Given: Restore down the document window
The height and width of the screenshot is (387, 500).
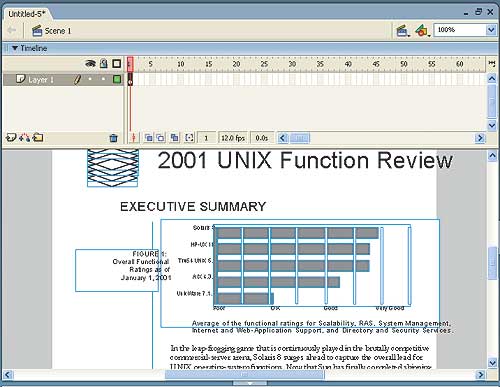Looking at the screenshot, I should pyautogui.click(x=479, y=12).
